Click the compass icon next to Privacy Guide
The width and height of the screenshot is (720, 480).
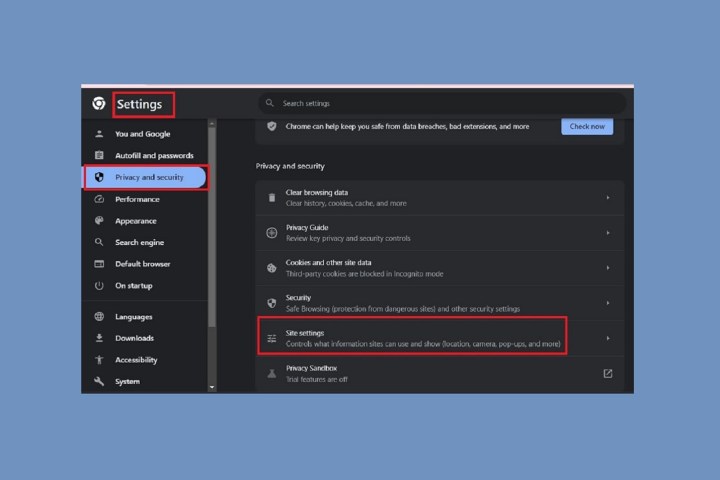272,233
